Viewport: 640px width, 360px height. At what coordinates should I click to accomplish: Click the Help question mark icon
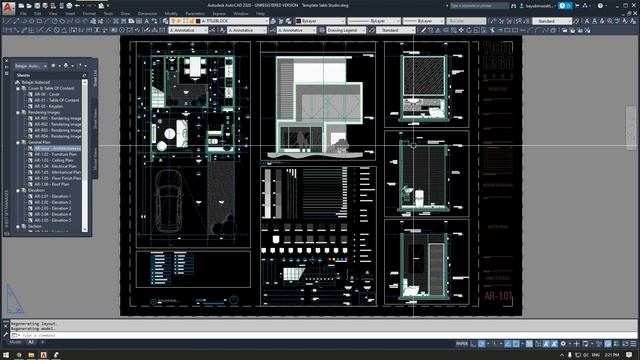point(600,6)
